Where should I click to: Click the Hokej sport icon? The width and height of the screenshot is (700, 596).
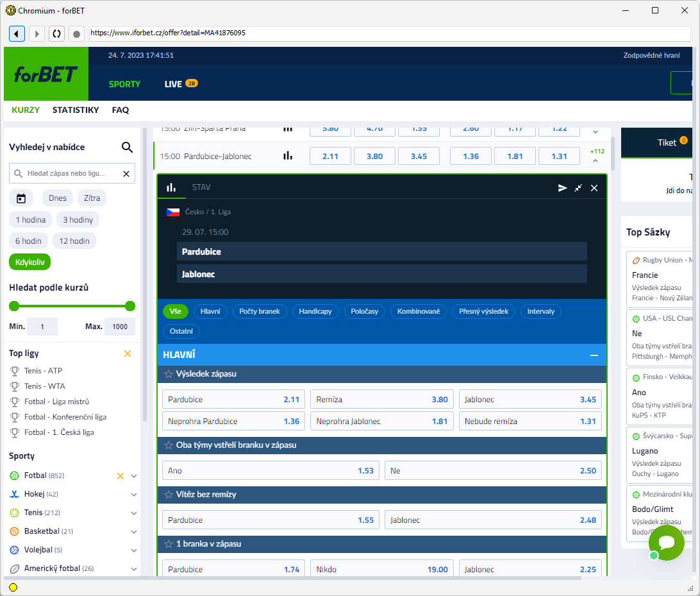coord(14,494)
